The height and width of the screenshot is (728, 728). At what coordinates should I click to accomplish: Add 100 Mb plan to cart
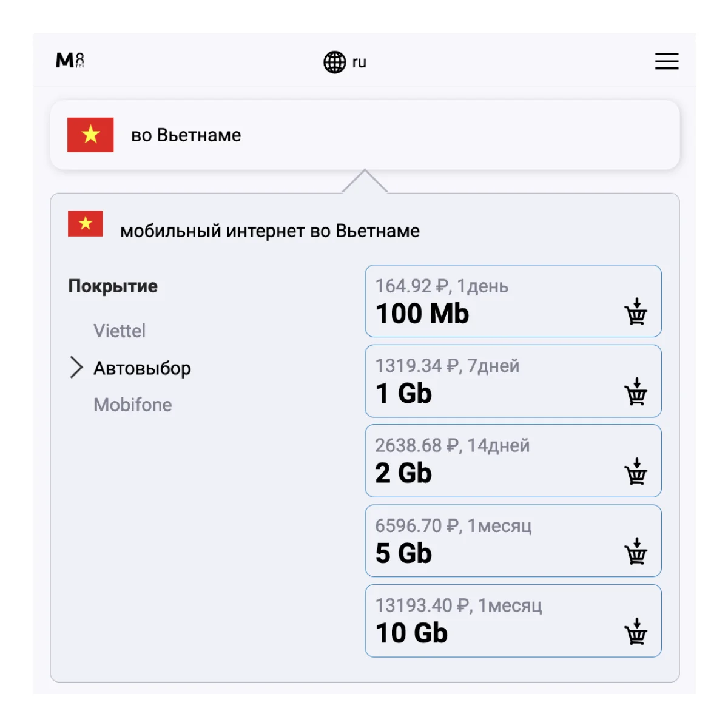click(636, 312)
